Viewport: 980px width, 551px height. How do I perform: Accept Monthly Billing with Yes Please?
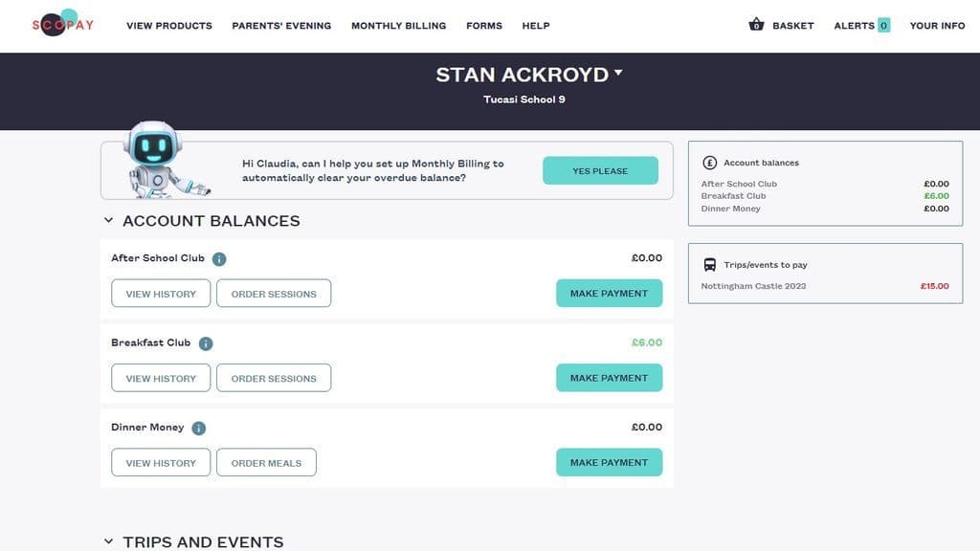click(x=600, y=169)
